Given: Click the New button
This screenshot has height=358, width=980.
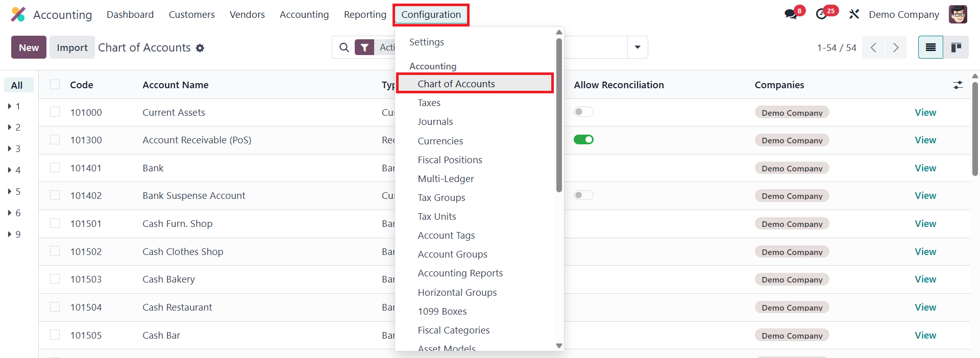Looking at the screenshot, I should pyautogui.click(x=29, y=47).
